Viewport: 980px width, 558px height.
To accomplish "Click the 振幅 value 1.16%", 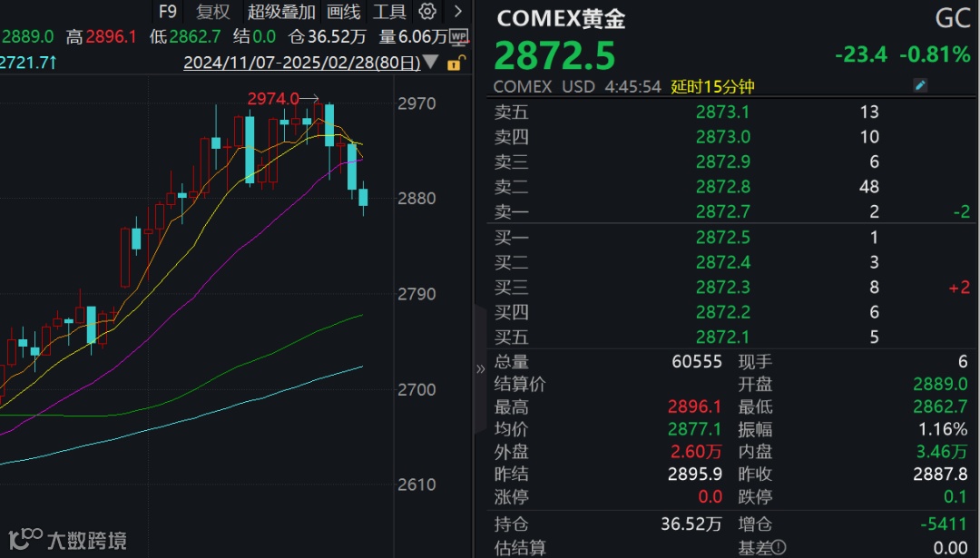I will [x=943, y=430].
